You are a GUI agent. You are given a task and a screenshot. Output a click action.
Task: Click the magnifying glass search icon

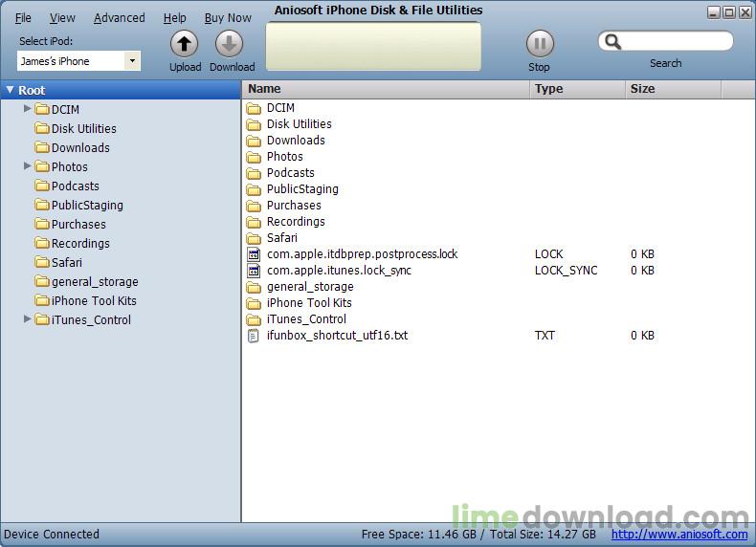tap(612, 41)
